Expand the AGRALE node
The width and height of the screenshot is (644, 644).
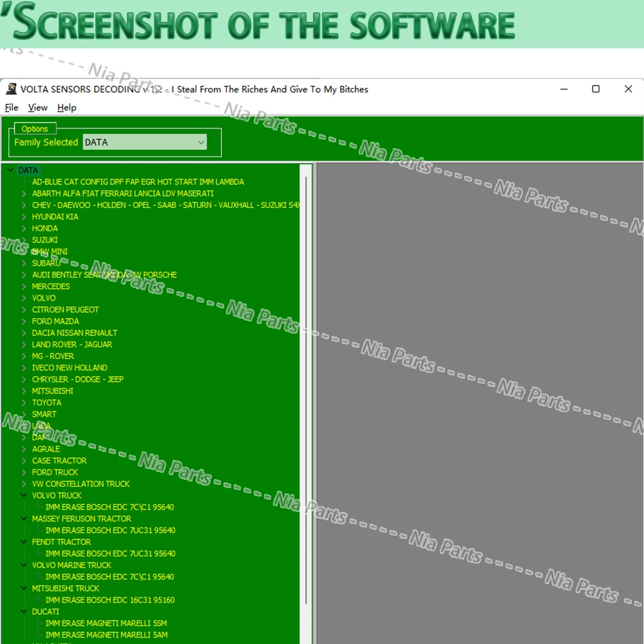(24, 449)
